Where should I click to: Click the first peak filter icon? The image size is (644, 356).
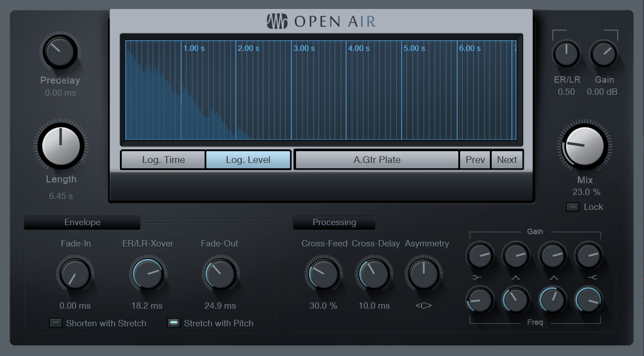tap(516, 277)
